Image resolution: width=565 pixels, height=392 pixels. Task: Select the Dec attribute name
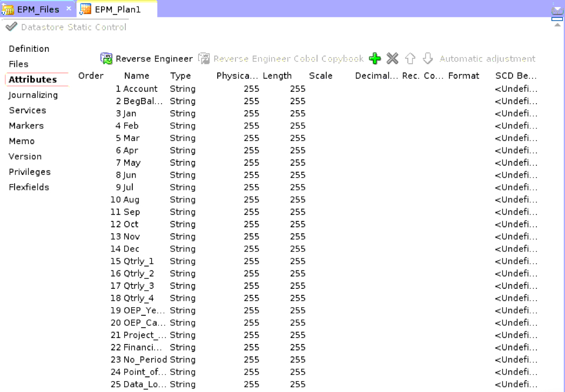(x=131, y=249)
